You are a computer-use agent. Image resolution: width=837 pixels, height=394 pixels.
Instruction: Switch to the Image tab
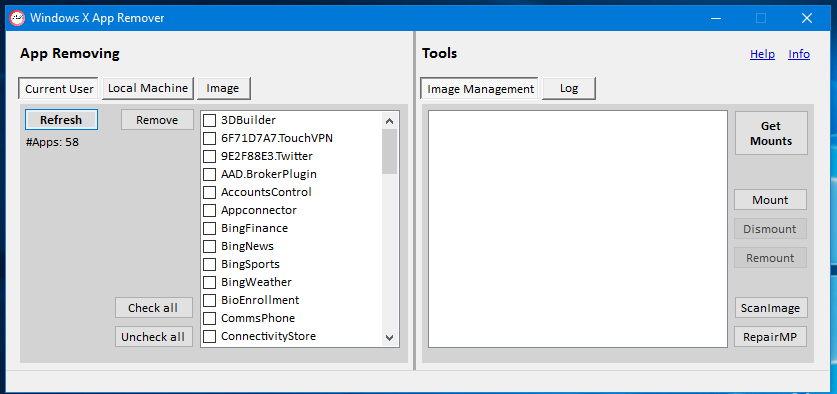(223, 88)
